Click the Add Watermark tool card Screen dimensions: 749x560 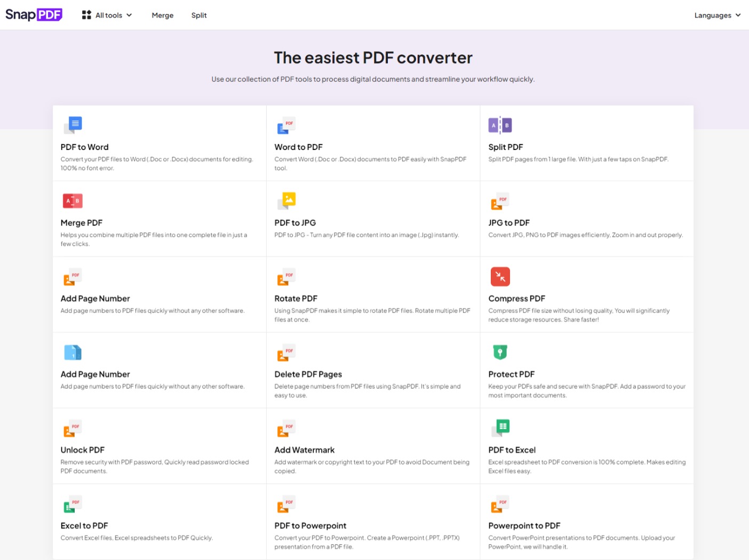coord(373,446)
